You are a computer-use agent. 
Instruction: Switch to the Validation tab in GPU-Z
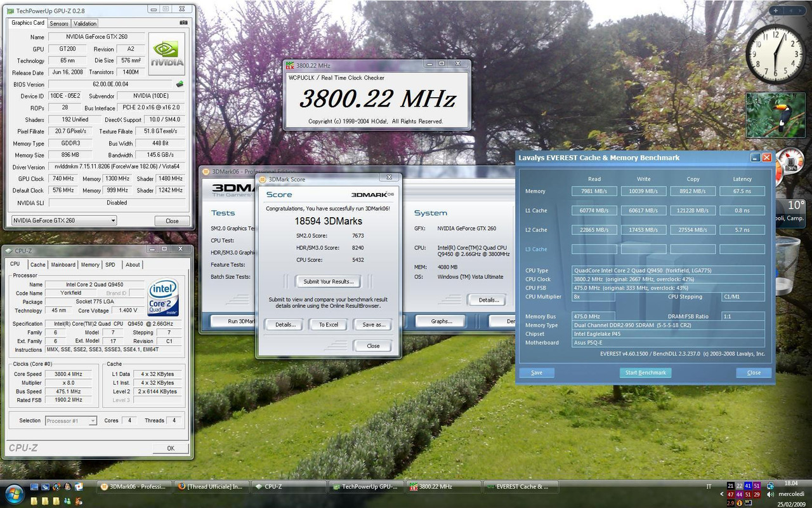[x=85, y=23]
